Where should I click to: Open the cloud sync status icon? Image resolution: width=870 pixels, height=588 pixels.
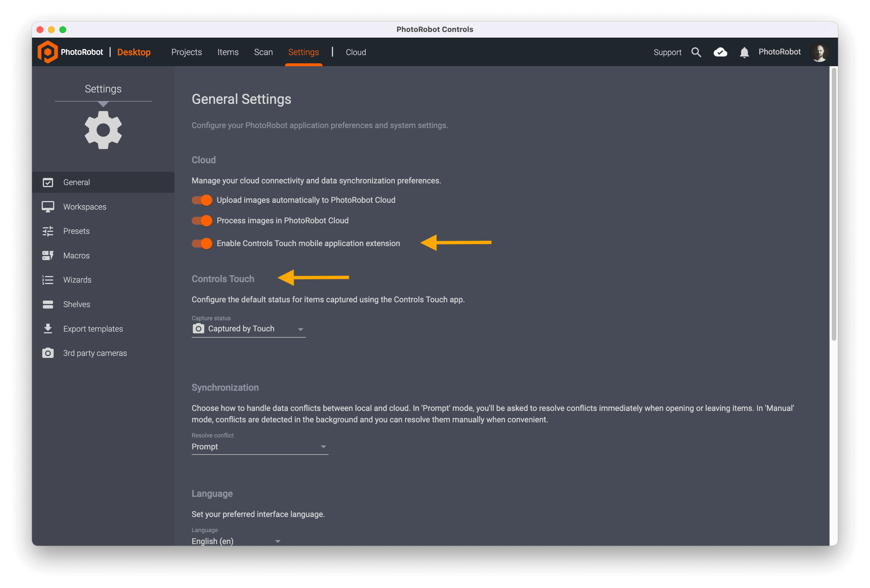point(720,52)
